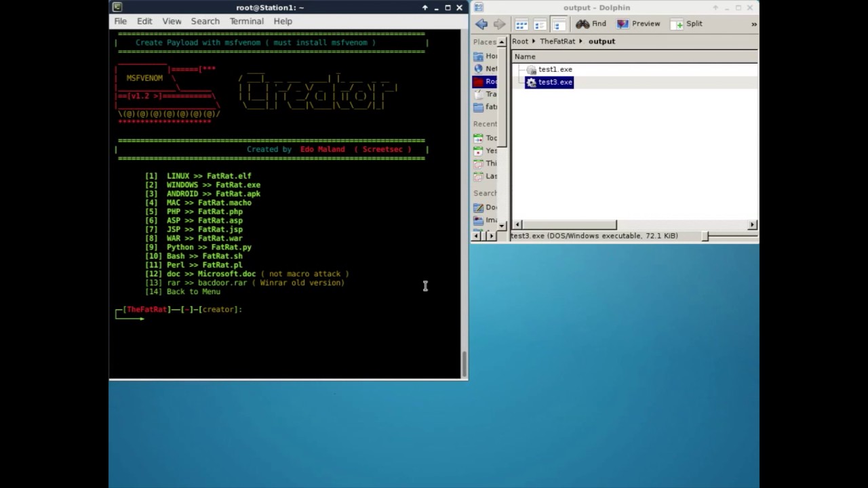
Task: Select the Root place in Dolphin sidebar
Action: [486, 81]
